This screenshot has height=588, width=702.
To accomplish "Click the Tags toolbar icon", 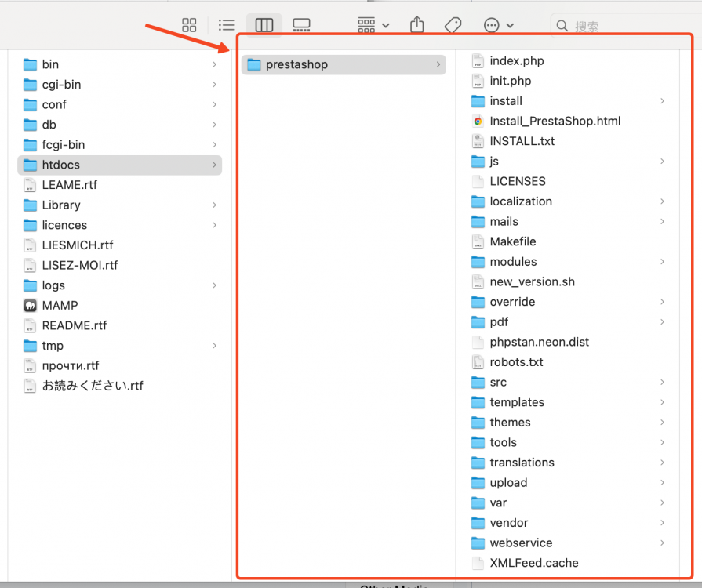I will (453, 25).
